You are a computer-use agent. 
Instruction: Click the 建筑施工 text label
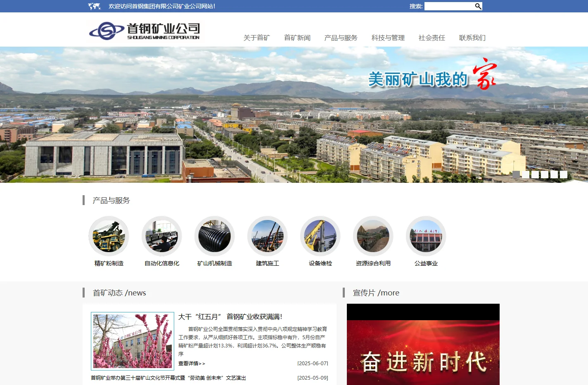268,263
